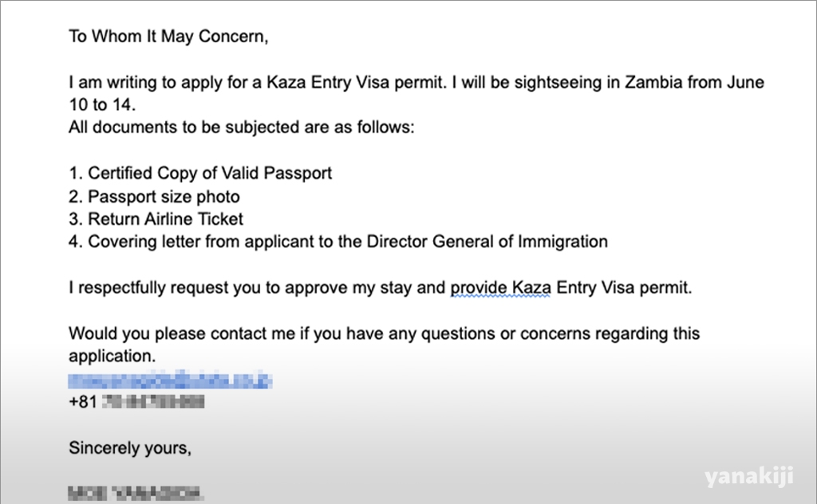817x504 pixels.
Task: Click "Kaza Entry Visa permit" in the first sentence
Action: click(x=357, y=82)
